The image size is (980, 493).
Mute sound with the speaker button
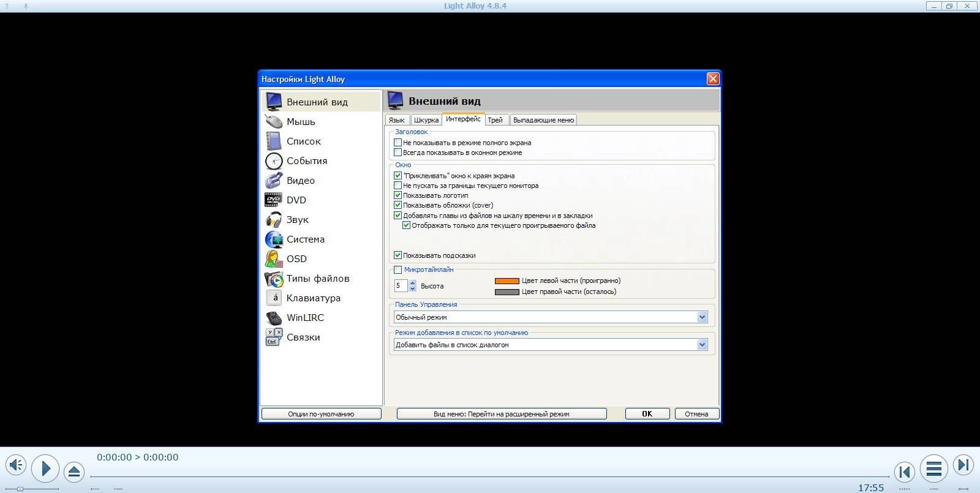point(16,465)
